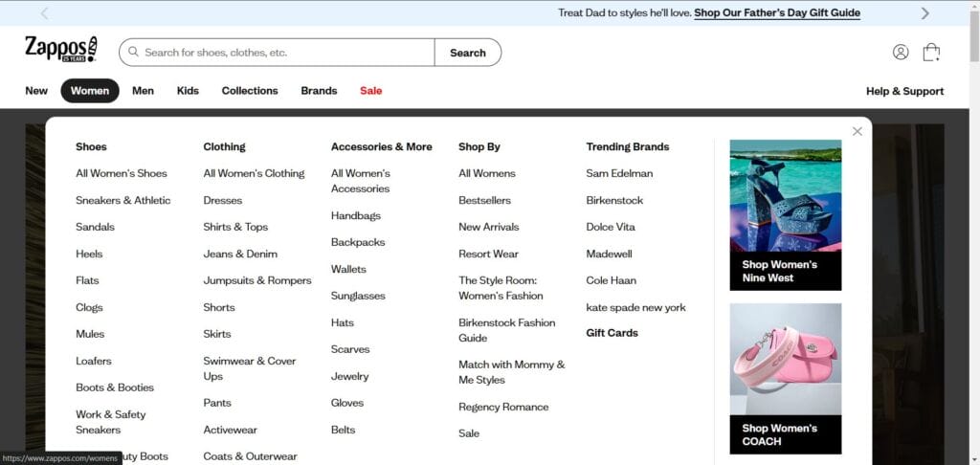This screenshot has width=980, height=465.
Task: Open the Shop Women's Nine West promo
Action: point(786,215)
